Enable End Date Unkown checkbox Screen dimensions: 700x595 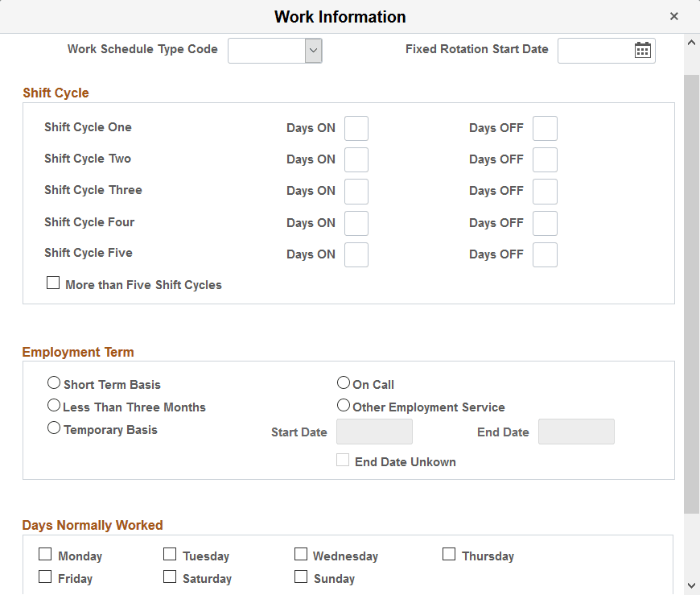tap(343, 459)
